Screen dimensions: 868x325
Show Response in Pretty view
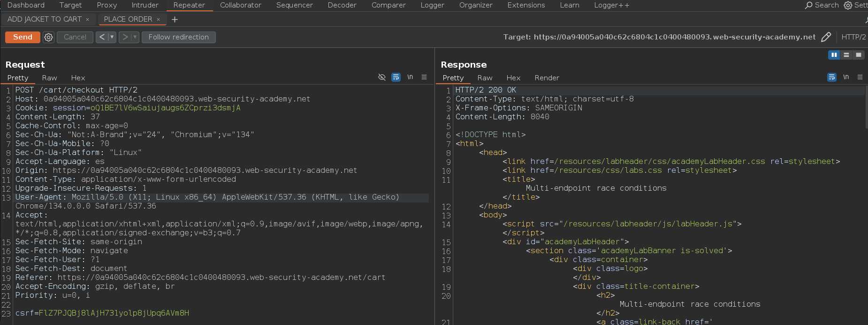[x=453, y=78]
